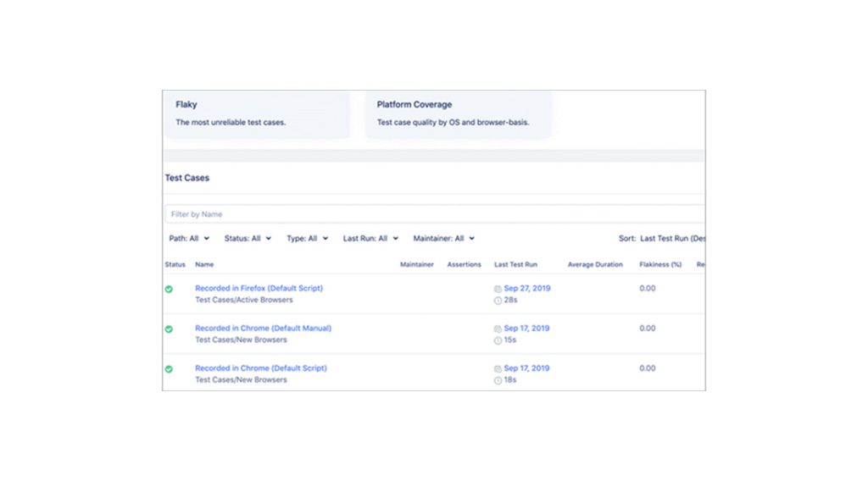Click clock icon next to 15s duration
The width and height of the screenshot is (868, 481).
point(498,340)
